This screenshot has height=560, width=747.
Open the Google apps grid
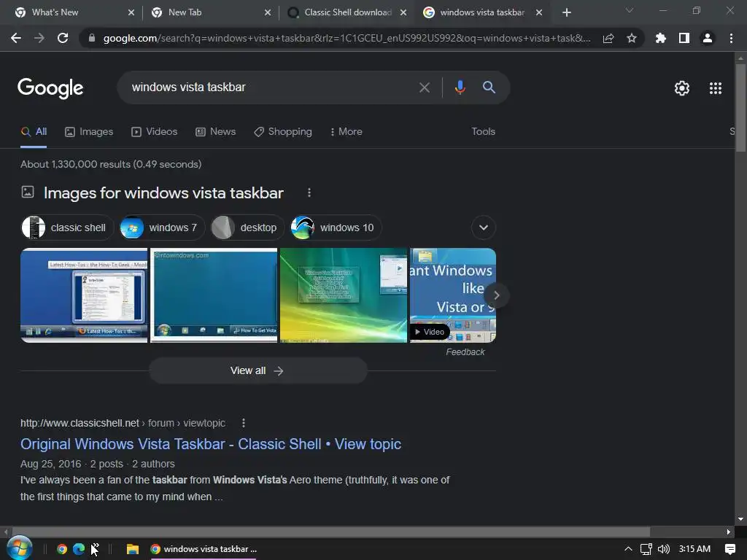[716, 88]
